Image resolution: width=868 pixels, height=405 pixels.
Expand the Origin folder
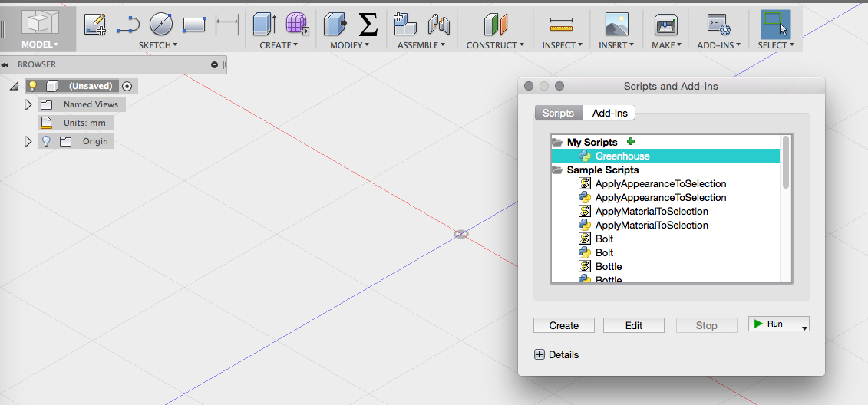(28, 141)
